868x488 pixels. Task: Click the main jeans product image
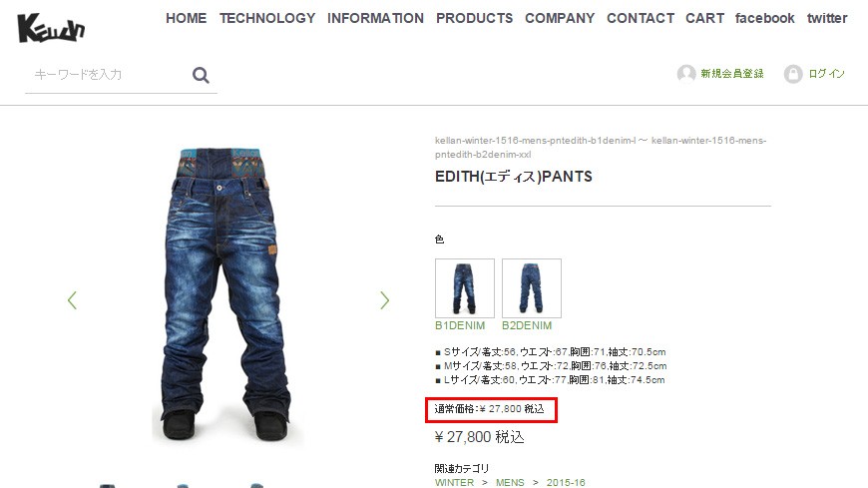[x=226, y=296]
